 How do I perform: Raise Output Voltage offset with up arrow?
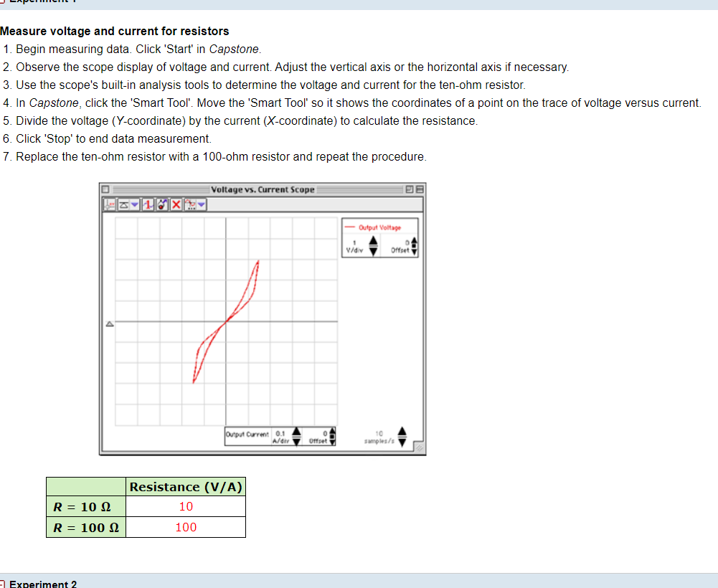tap(415, 240)
